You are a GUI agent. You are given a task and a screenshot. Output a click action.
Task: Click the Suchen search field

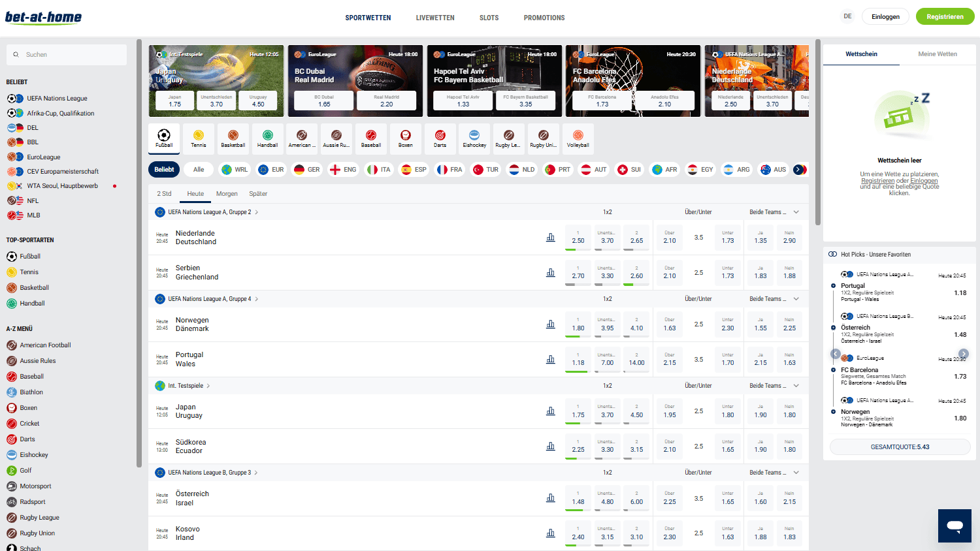pos(67,55)
